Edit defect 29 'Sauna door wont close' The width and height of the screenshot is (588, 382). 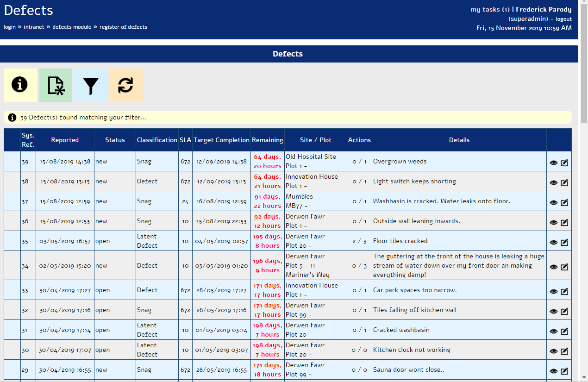click(x=564, y=371)
